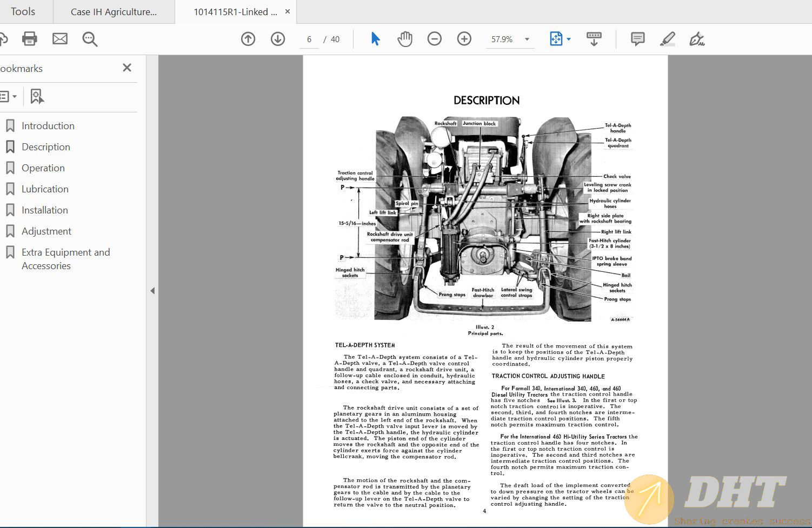Zoom in with plus button
Image resolution: width=812 pixels, height=528 pixels.
pos(464,39)
